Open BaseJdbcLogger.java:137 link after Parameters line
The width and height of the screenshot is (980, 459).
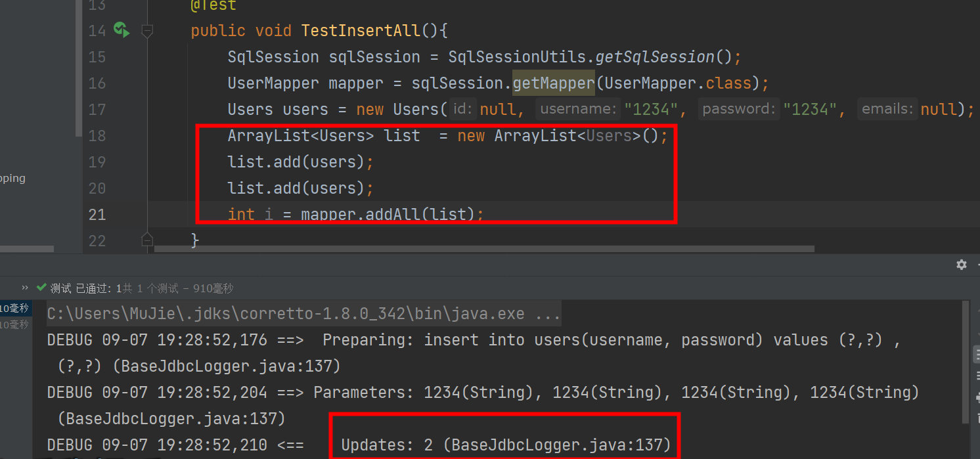pyautogui.click(x=171, y=419)
